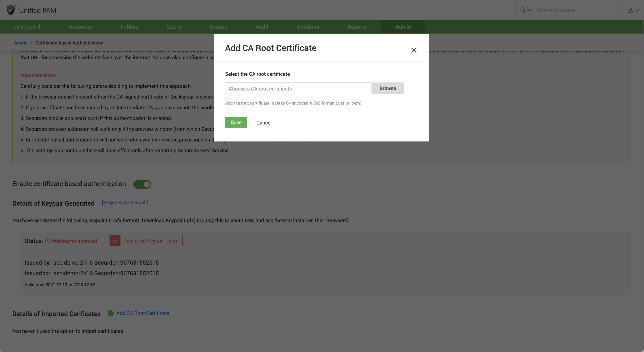Click the breadcrumb chevron after Admin
The height and width of the screenshot is (352, 644).
32,43
